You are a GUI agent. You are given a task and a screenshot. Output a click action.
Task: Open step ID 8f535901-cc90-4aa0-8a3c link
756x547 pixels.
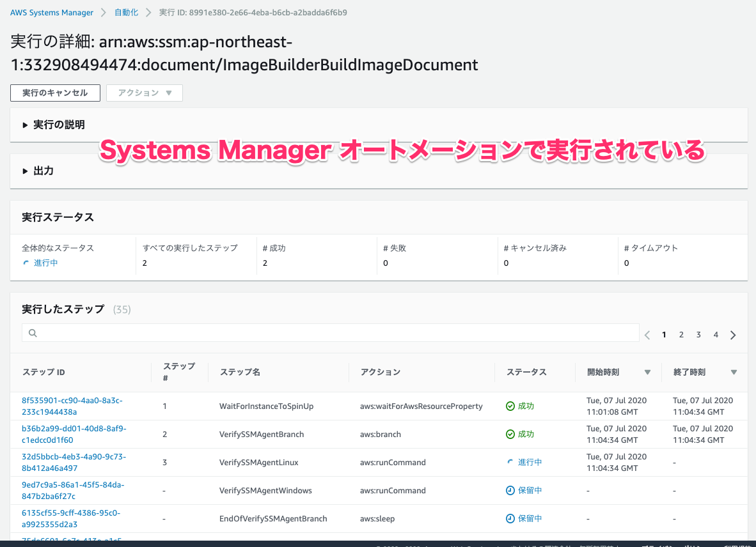[x=72, y=406]
